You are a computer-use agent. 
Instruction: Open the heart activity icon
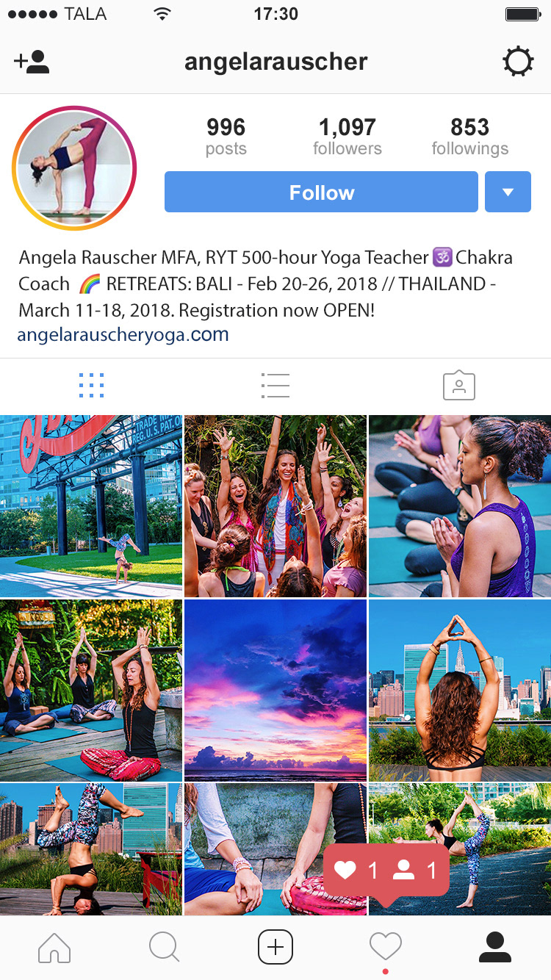(386, 947)
